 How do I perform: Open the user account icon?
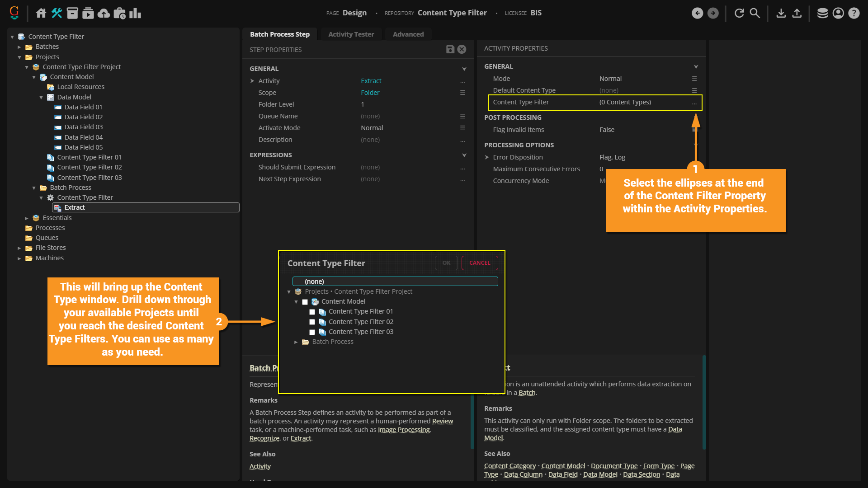click(838, 13)
